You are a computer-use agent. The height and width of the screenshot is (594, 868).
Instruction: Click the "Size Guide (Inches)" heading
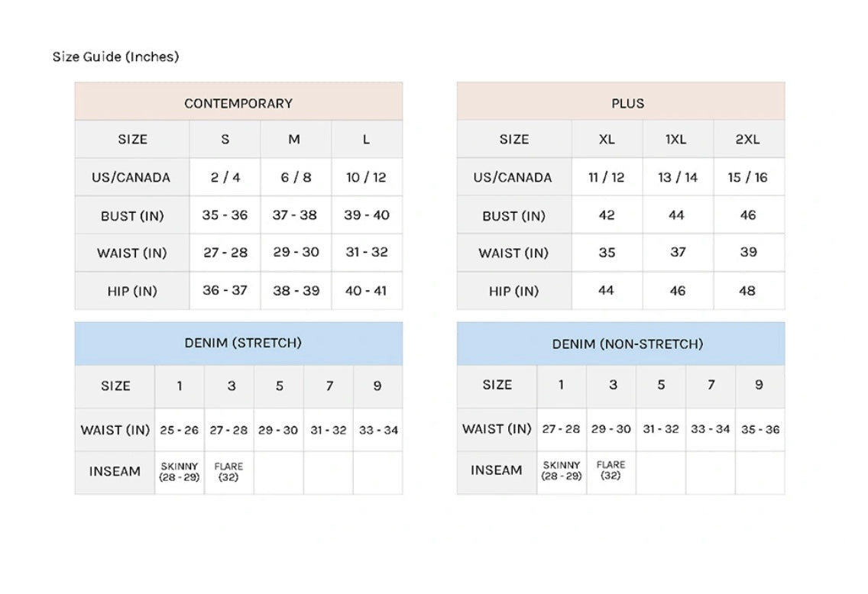coord(115,56)
